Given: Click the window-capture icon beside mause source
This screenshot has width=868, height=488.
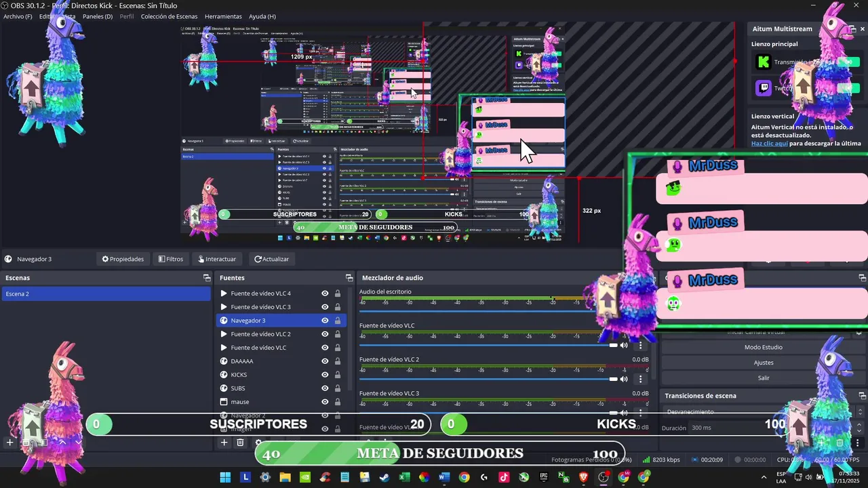Looking at the screenshot, I should click(224, 402).
